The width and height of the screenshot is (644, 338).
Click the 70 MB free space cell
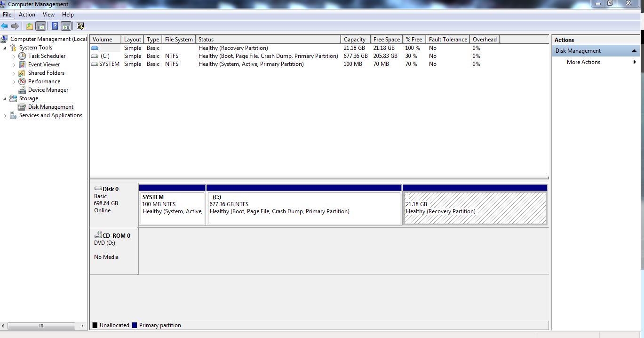(x=381, y=64)
